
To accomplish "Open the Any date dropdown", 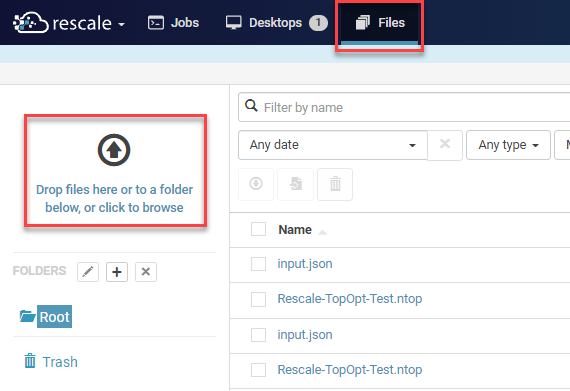I will click(333, 145).
